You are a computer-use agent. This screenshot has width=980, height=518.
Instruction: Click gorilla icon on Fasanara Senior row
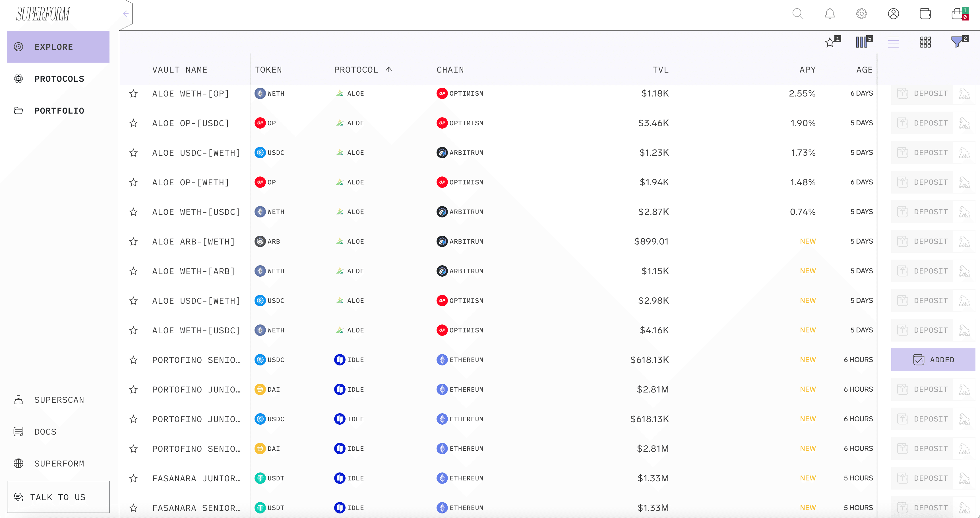coord(964,508)
